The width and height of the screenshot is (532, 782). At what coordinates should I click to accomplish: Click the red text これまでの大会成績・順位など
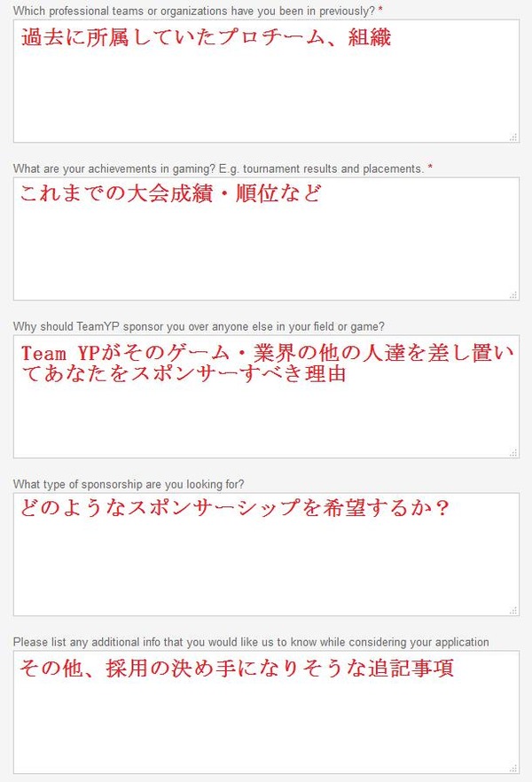point(170,193)
